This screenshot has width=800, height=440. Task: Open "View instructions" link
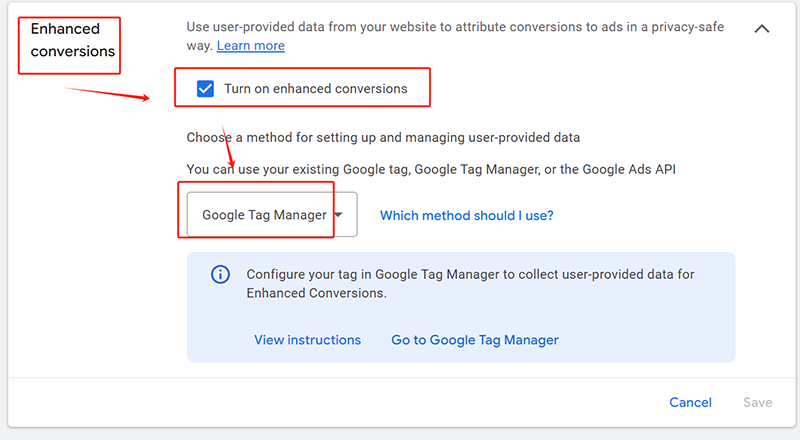click(307, 340)
